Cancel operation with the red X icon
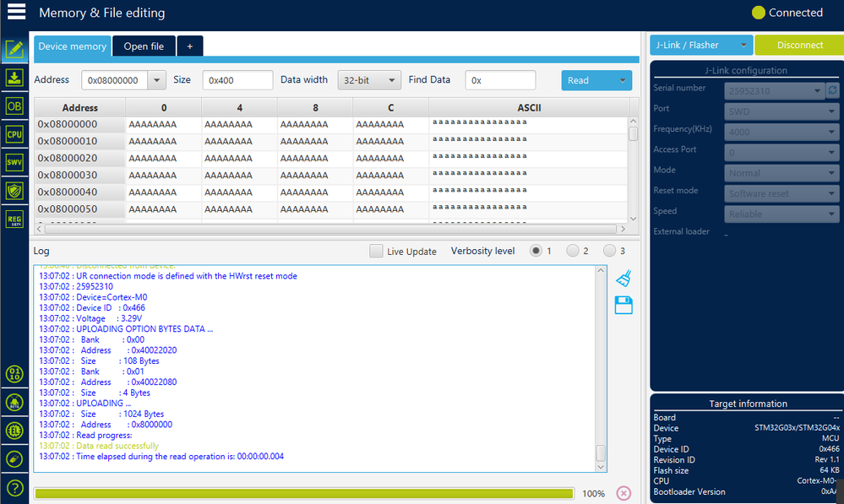 pos(623,493)
